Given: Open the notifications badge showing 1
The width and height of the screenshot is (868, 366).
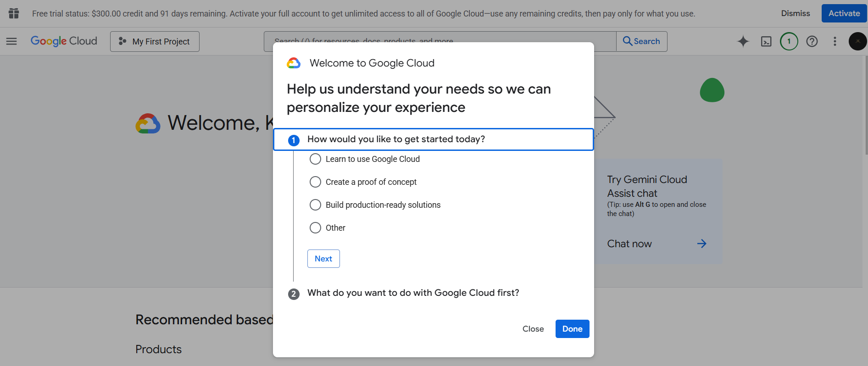Looking at the screenshot, I should tap(789, 41).
